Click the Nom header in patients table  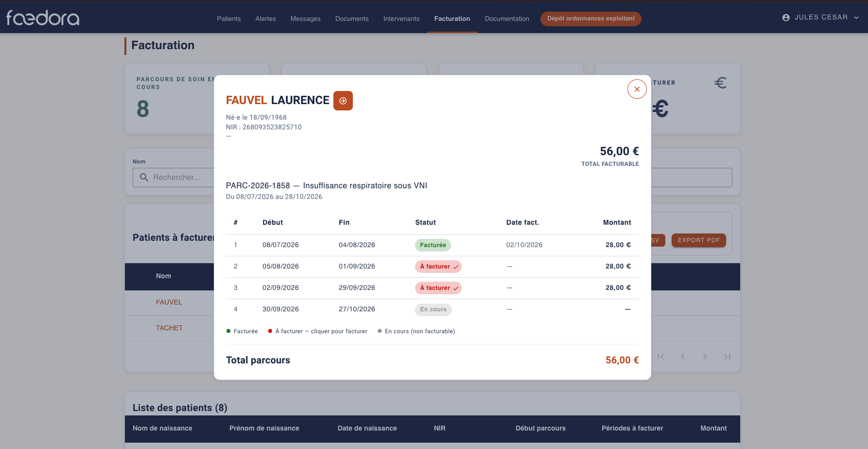(x=163, y=276)
